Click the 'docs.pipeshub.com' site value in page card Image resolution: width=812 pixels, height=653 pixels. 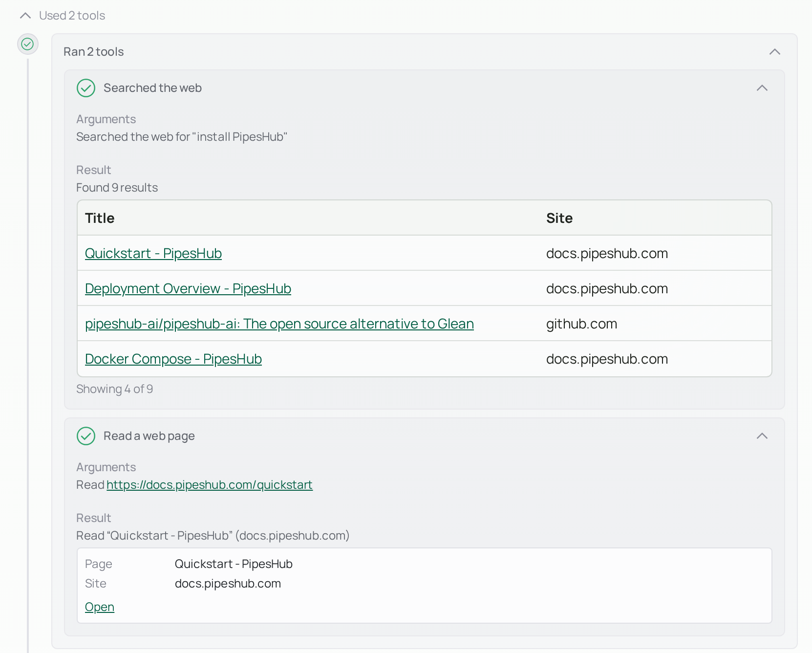click(228, 584)
